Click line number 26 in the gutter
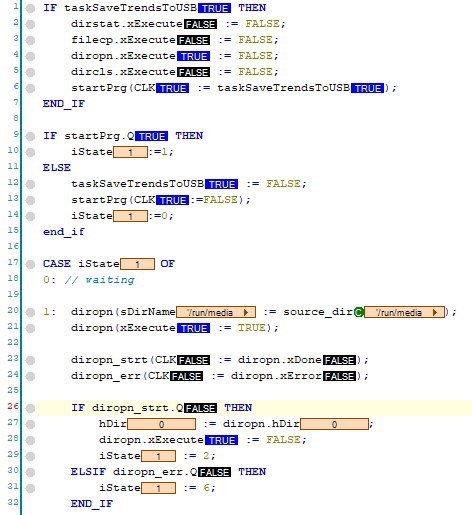This screenshot has width=472, height=515. [x=13, y=406]
